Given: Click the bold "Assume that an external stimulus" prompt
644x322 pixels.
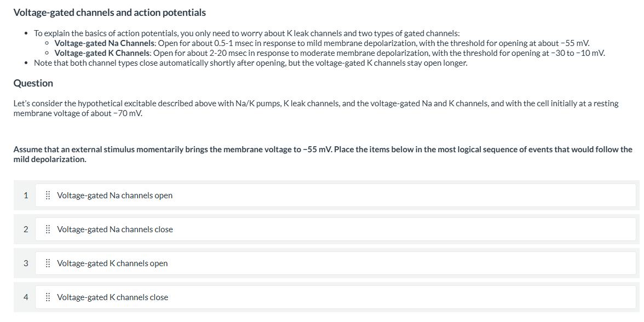Looking at the screenshot, I should coord(323,154).
